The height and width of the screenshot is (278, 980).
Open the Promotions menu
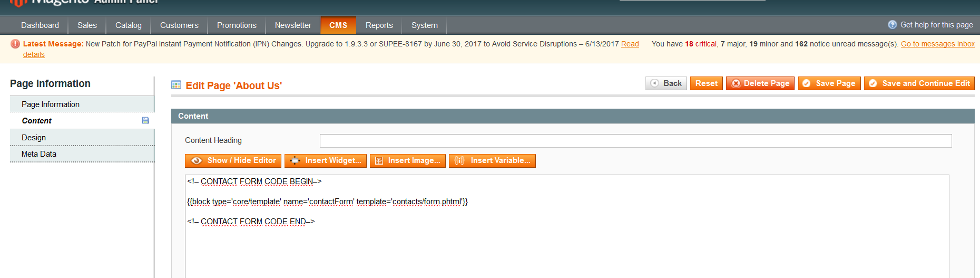point(237,25)
